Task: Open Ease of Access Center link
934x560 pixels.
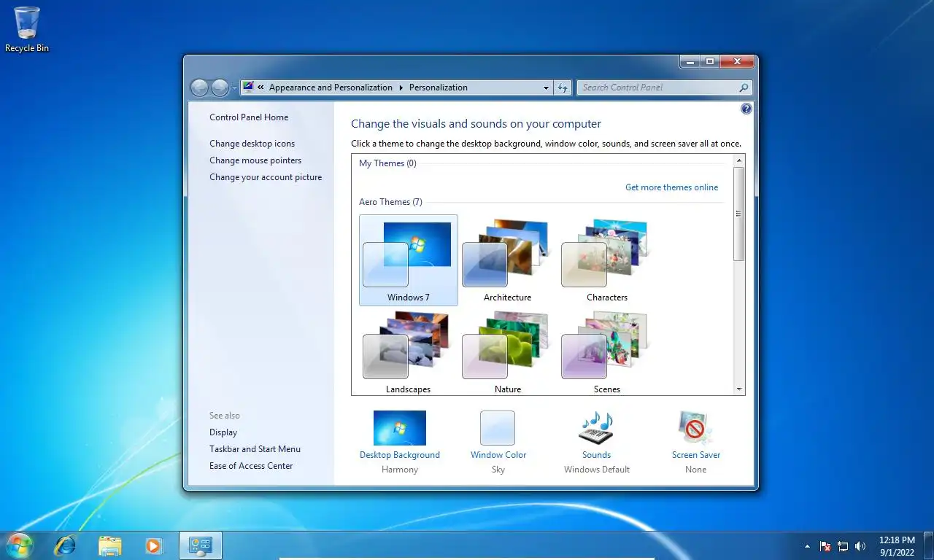Action: (251, 466)
